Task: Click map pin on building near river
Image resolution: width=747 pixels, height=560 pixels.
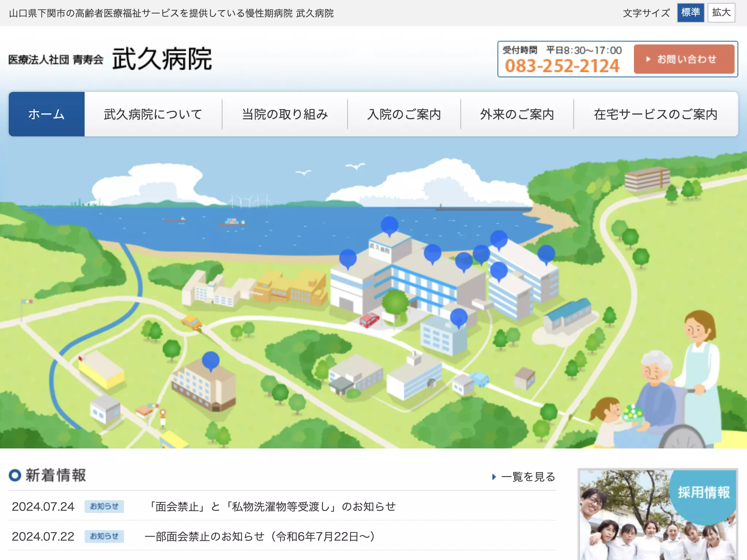Action: point(210,361)
